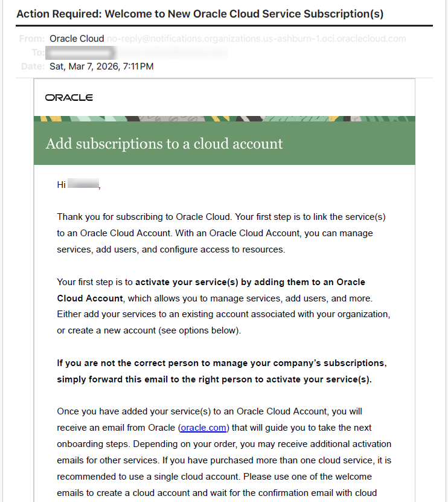The image size is (448, 502).
Task: Click the 'Add subscriptions to a cloud account' heading
Action: (164, 143)
